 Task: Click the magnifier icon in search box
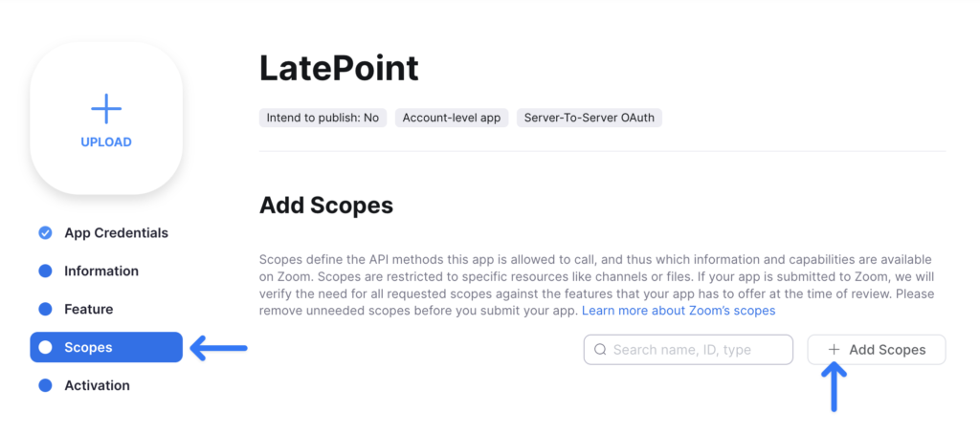click(600, 350)
